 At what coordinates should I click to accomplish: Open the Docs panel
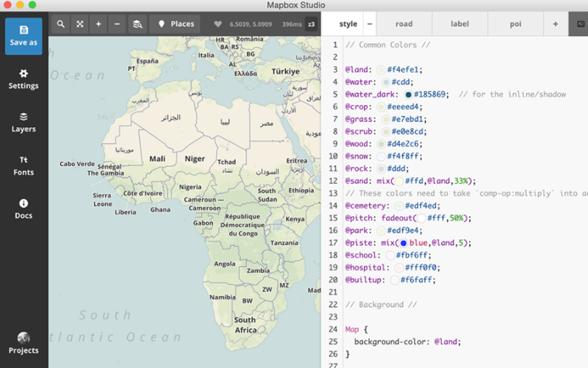coord(24,209)
